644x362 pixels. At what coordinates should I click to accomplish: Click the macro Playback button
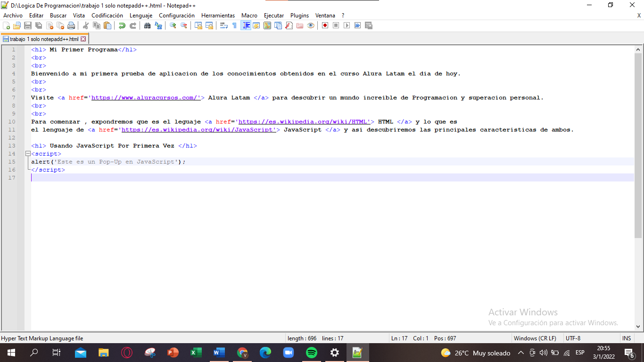[347, 25]
